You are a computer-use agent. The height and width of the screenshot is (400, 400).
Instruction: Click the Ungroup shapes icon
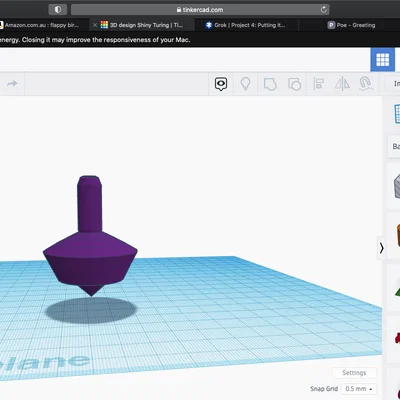pos(294,84)
